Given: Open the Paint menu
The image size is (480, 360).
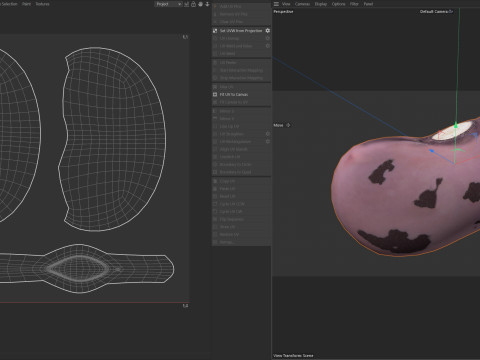Looking at the screenshot, I should [x=26, y=4].
